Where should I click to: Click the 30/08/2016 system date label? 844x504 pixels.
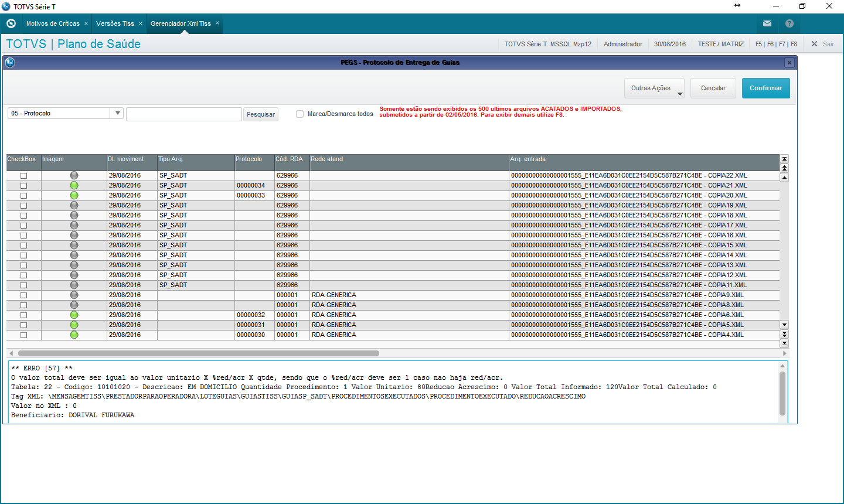pos(670,44)
